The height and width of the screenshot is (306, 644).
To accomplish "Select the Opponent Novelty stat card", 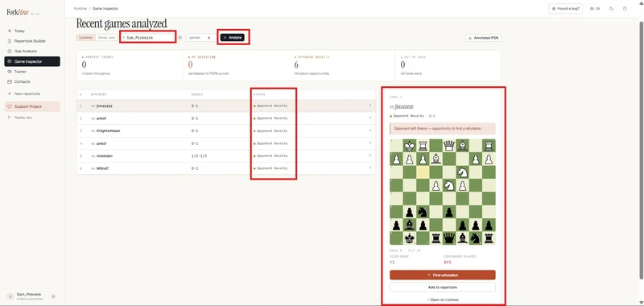I will 341,65.
